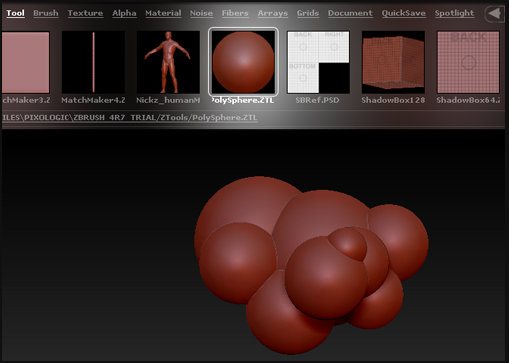Image resolution: width=509 pixels, height=363 pixels.
Task: Switch to the Texture tab
Action: pyautogui.click(x=85, y=13)
